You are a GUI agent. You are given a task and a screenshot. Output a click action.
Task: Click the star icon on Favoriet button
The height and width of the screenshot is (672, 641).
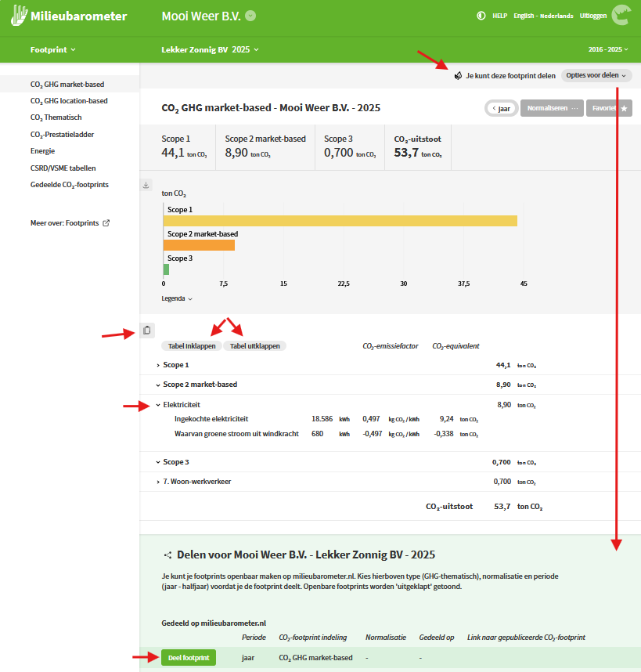pos(624,108)
